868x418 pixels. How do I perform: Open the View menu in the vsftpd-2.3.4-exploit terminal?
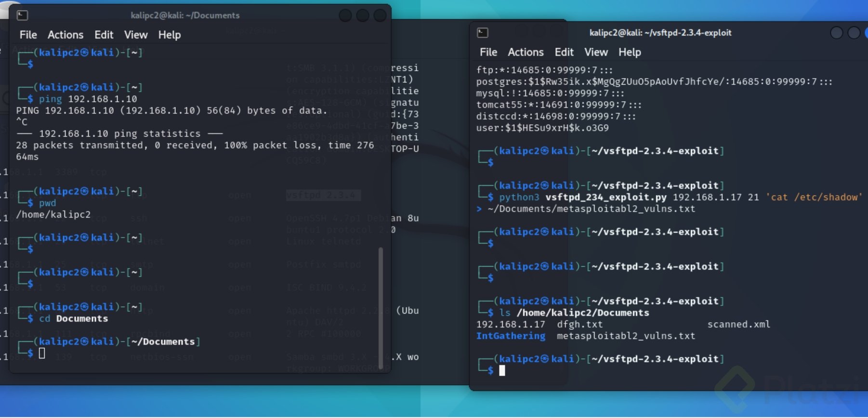click(596, 52)
